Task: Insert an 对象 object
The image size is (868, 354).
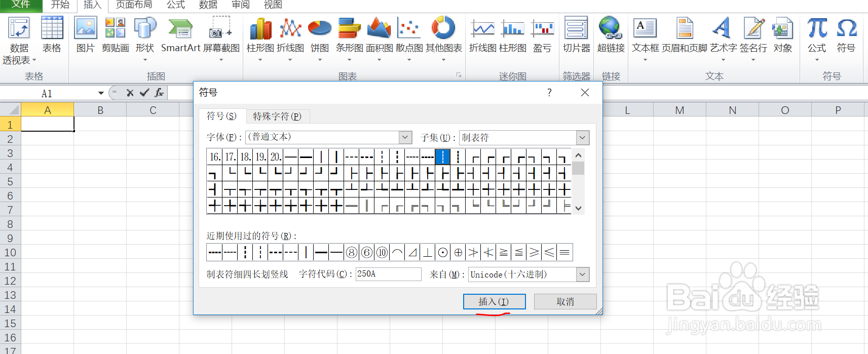Action: click(782, 34)
